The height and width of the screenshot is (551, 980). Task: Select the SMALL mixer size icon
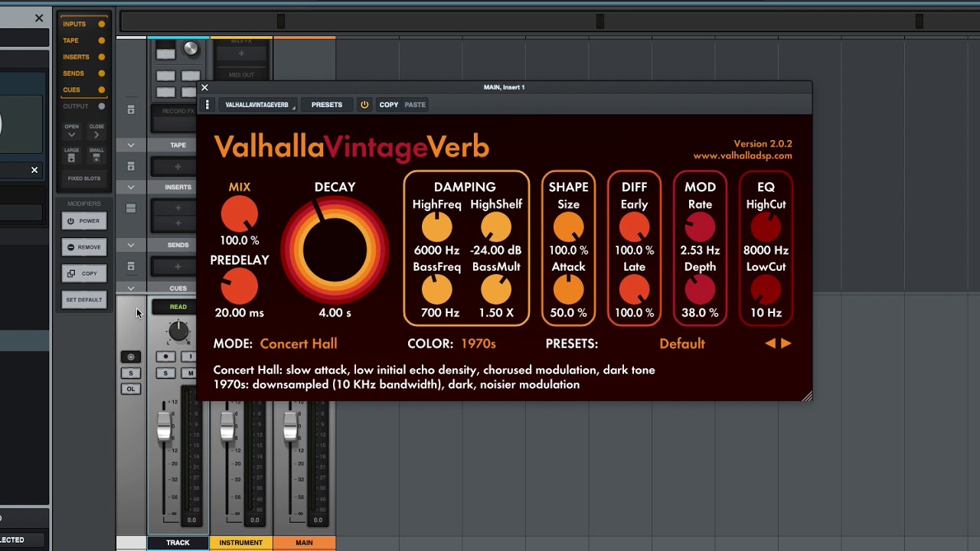tap(96, 158)
